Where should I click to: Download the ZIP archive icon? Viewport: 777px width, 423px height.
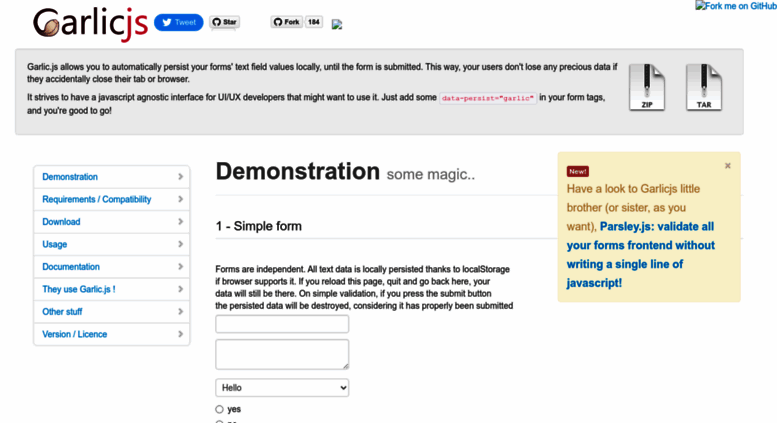click(x=647, y=87)
